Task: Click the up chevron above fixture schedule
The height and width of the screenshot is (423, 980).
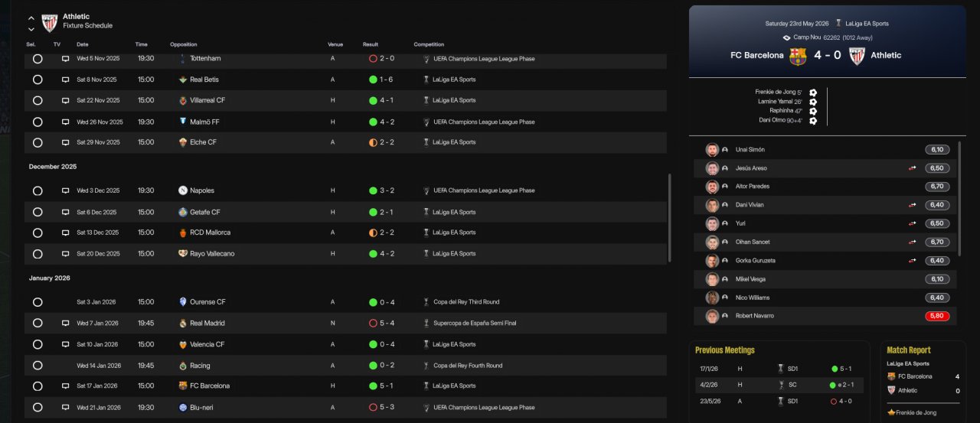Action: pyautogui.click(x=31, y=18)
